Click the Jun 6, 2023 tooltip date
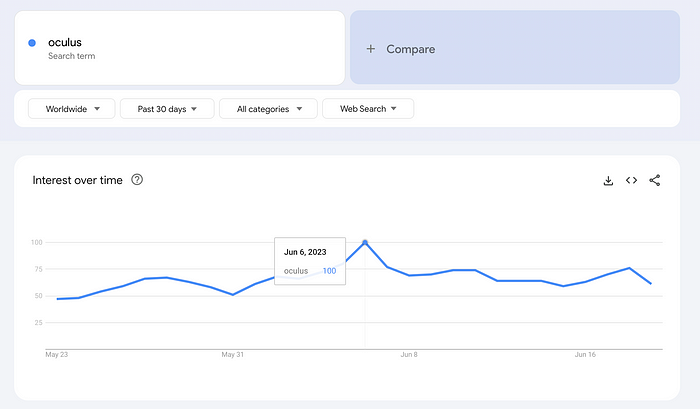Viewport: 700px width, 409px height. tap(305, 252)
